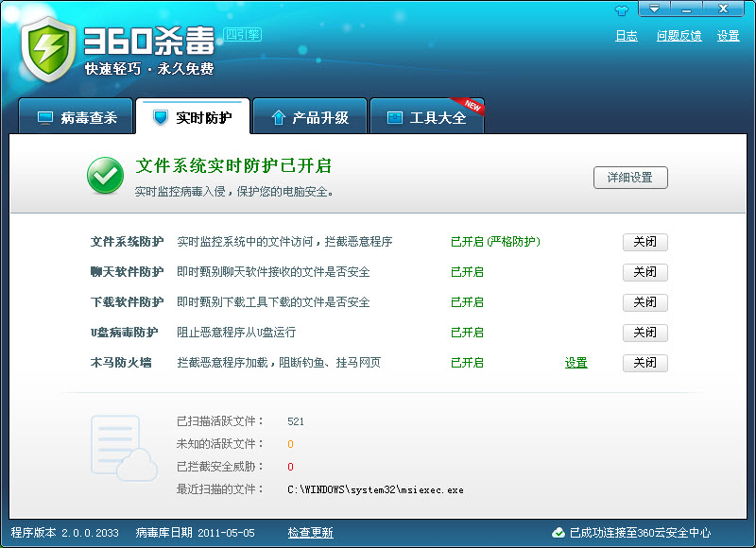Screen dimensions: 756x548
Task: Click the 未知的活跃文件 count value
Action: coord(290,444)
